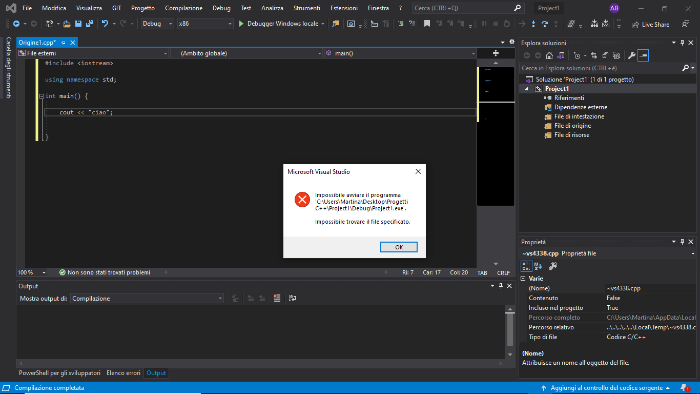Click the navigate backward arrow icon
This screenshot has width=700, height=394.
click(x=16, y=24)
